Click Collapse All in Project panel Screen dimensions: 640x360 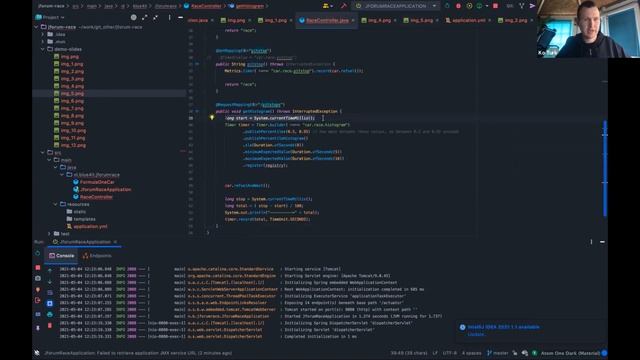pyautogui.click(x=156, y=18)
